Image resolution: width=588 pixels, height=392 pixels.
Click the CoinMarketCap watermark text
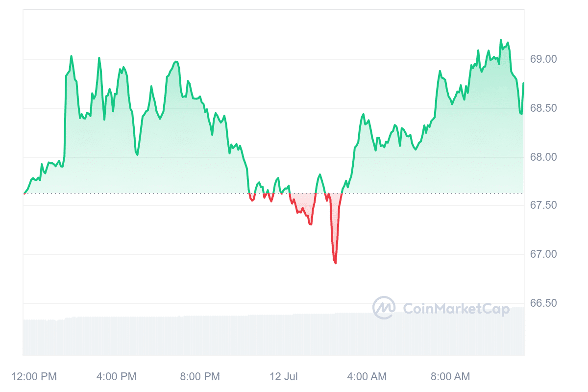click(x=456, y=308)
